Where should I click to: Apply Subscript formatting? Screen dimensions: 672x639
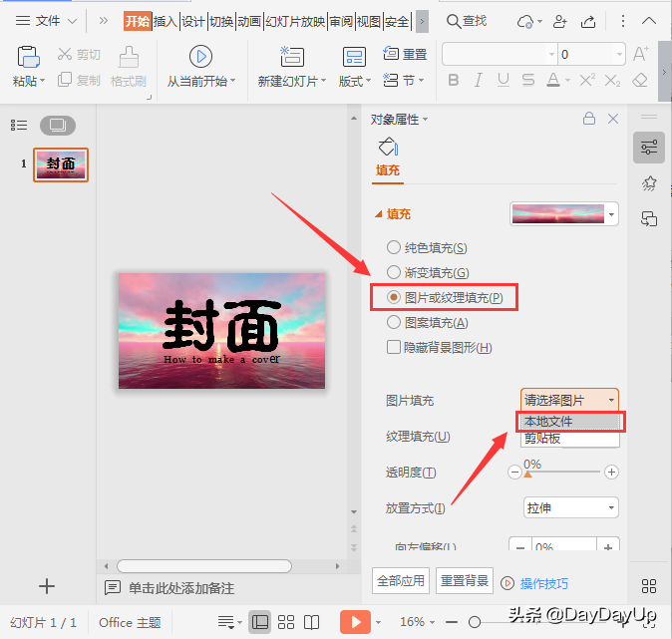click(612, 80)
